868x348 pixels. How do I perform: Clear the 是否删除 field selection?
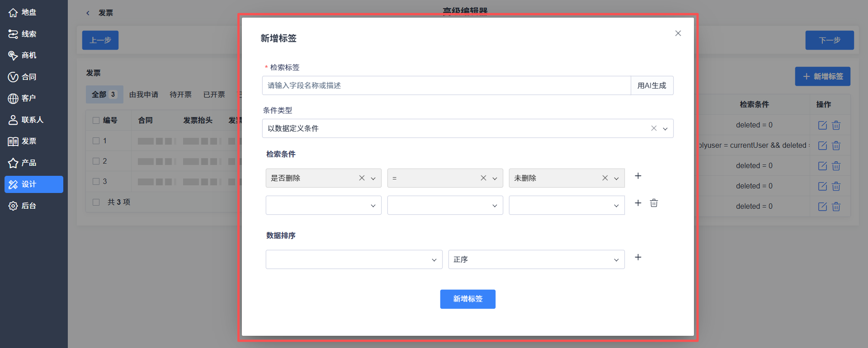pyautogui.click(x=362, y=178)
